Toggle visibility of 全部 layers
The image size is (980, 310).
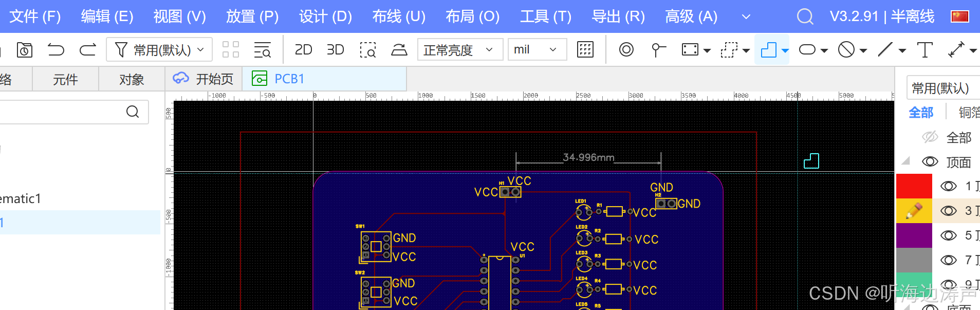[x=930, y=137]
